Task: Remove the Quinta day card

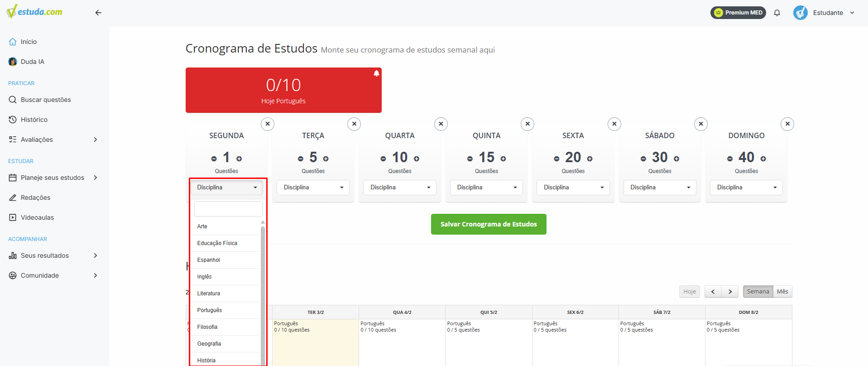Action: 528,124
